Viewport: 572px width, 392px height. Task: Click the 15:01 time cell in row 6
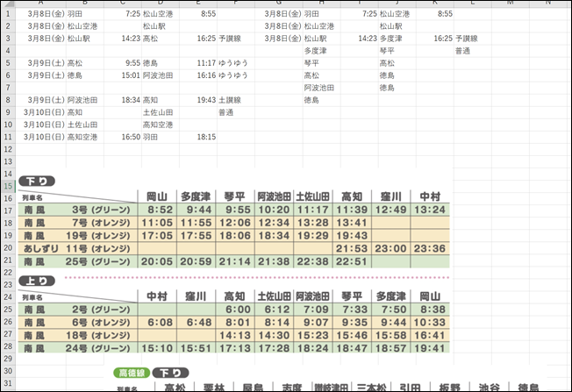click(x=123, y=75)
